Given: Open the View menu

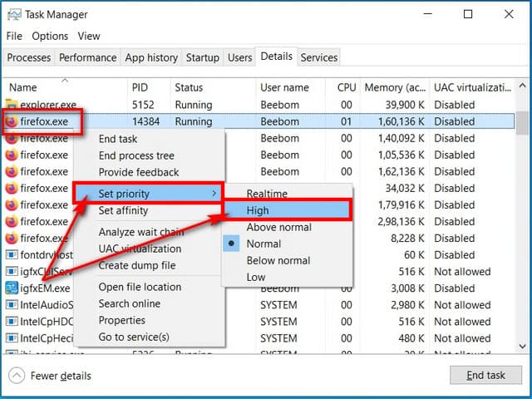Looking at the screenshot, I should [89, 36].
